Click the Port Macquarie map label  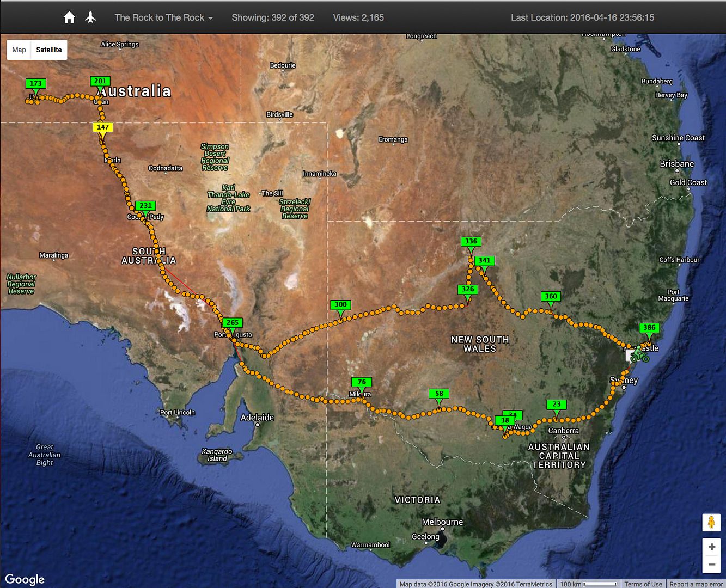pos(673,295)
